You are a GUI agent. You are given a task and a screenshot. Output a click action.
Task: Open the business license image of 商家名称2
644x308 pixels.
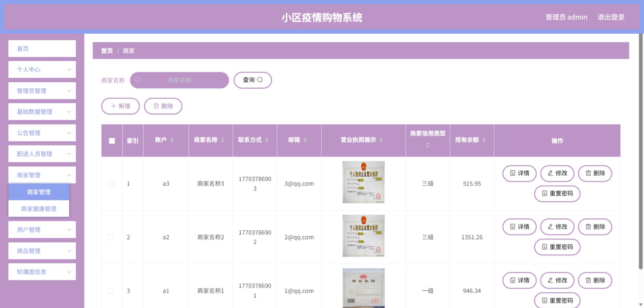(x=363, y=236)
